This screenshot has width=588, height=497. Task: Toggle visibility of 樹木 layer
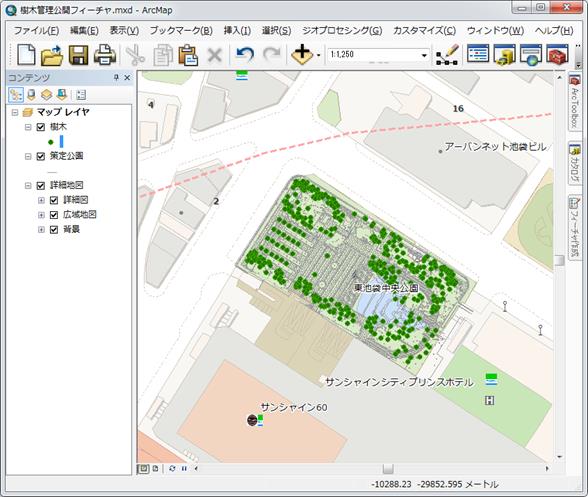click(x=40, y=127)
